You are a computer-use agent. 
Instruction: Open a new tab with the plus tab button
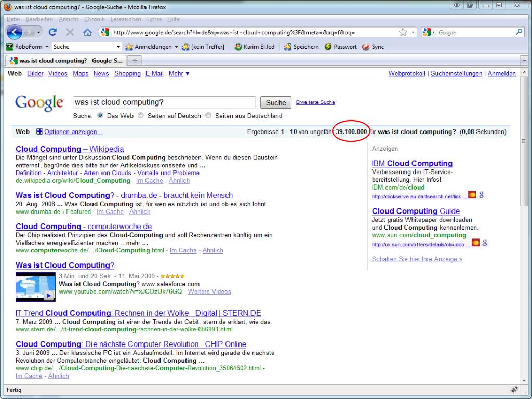pos(135,61)
